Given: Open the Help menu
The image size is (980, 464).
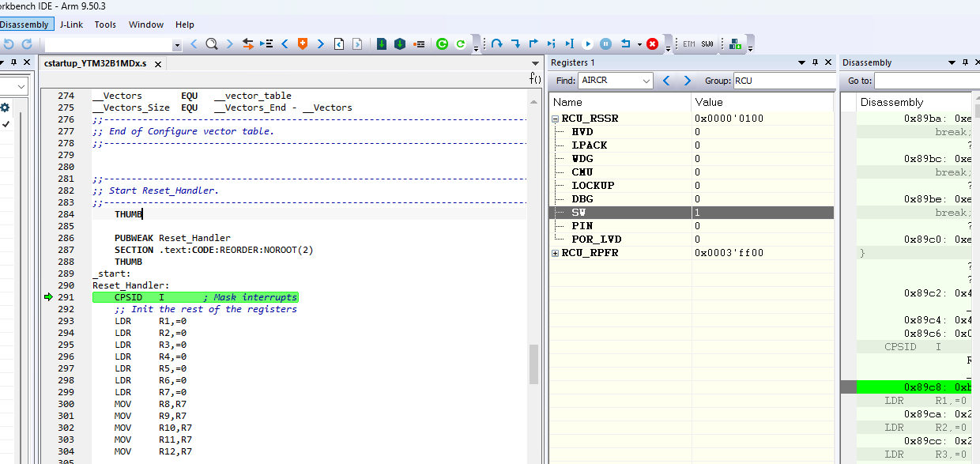Looking at the screenshot, I should point(185,25).
